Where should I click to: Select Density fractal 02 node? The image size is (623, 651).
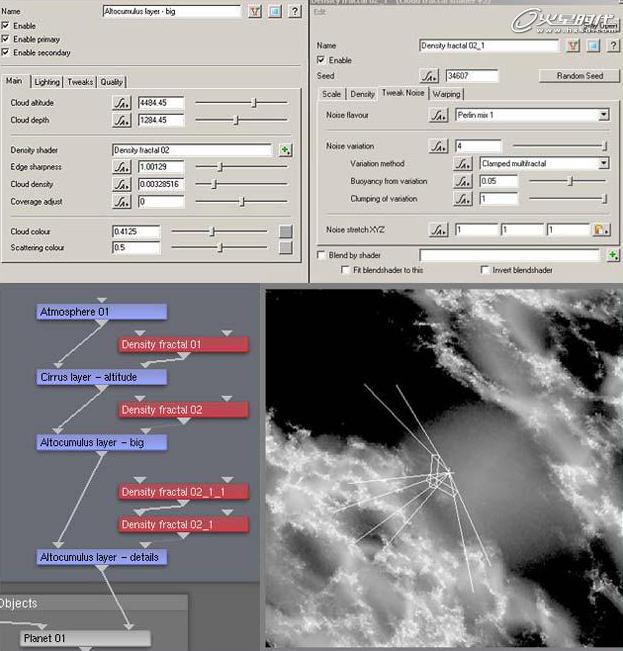pyautogui.click(x=183, y=410)
